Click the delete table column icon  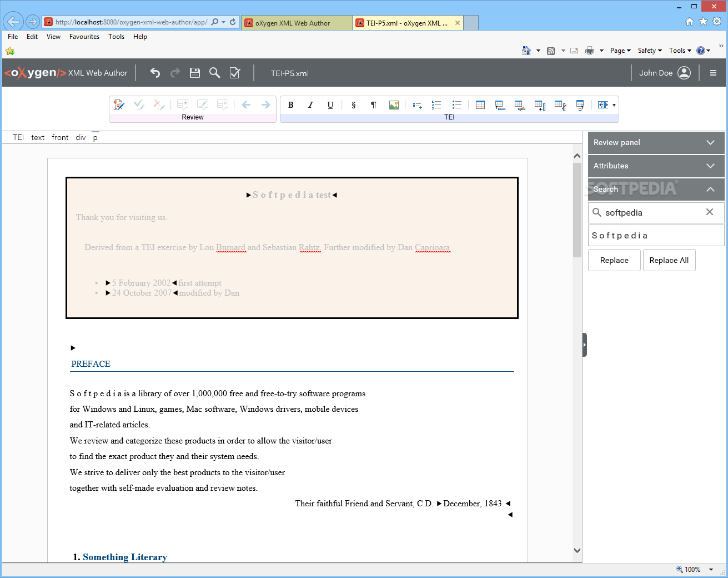[560, 105]
